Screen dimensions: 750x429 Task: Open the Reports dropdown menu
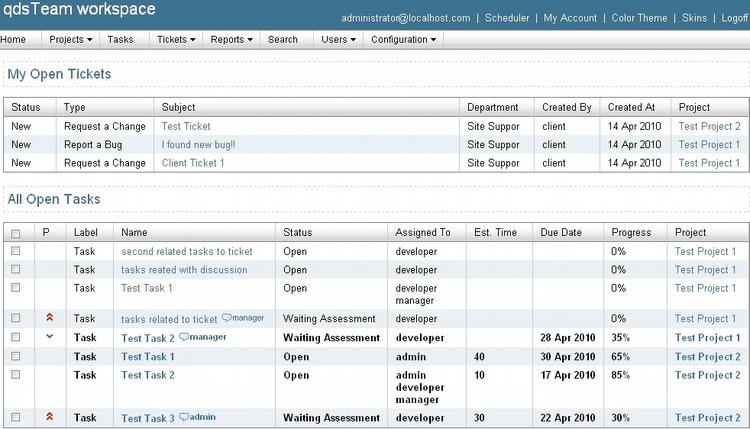click(231, 40)
